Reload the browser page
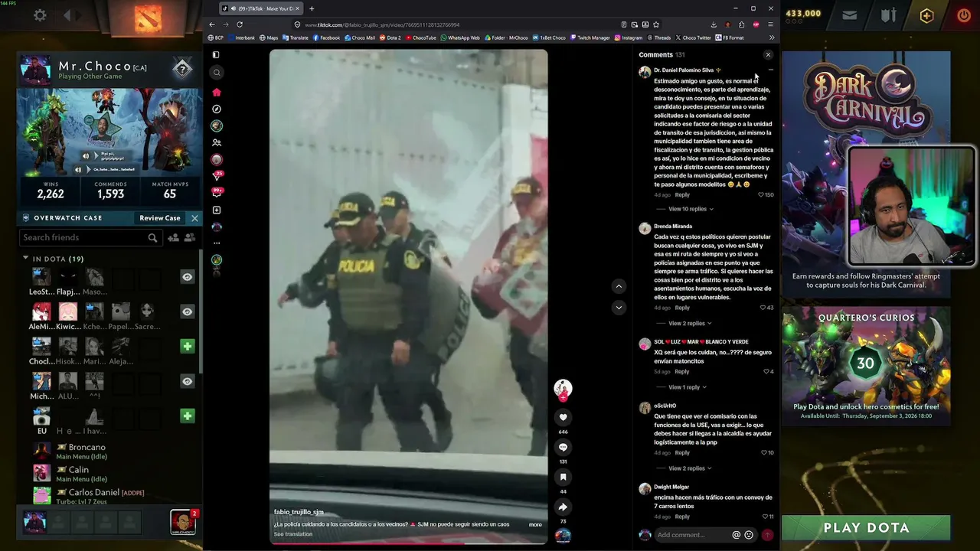The height and width of the screenshot is (551, 980). (x=239, y=24)
